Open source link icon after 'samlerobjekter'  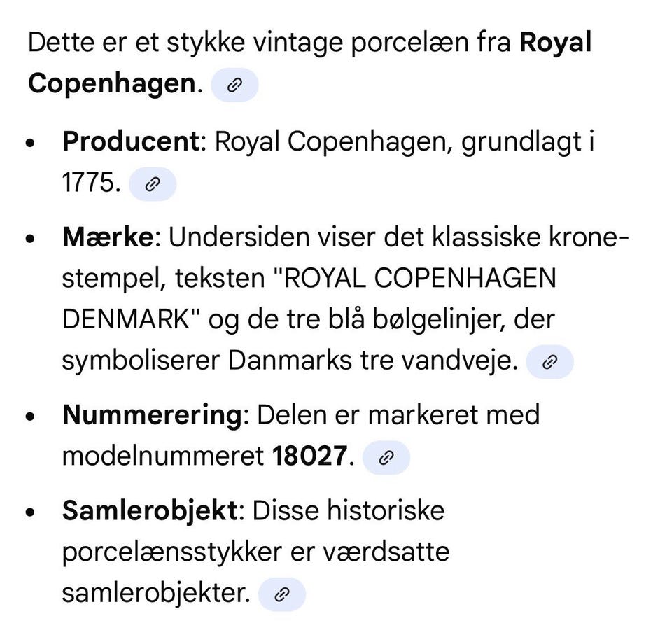pos(281,595)
